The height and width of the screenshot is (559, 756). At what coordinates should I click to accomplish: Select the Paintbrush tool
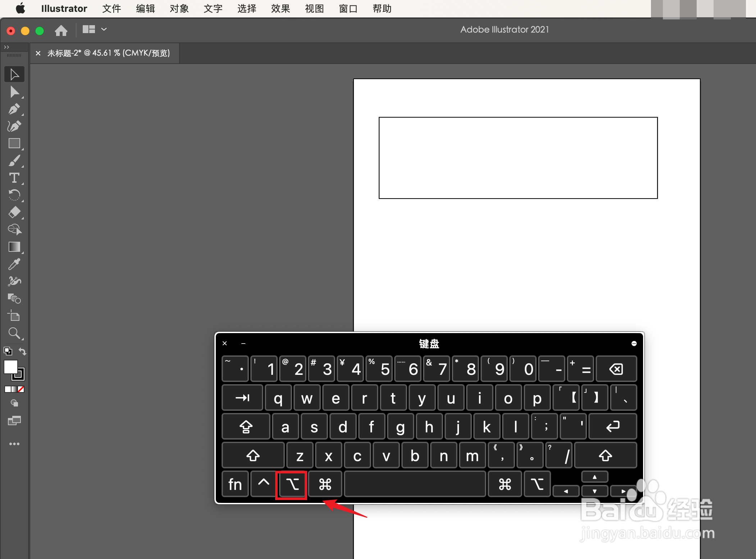click(14, 160)
